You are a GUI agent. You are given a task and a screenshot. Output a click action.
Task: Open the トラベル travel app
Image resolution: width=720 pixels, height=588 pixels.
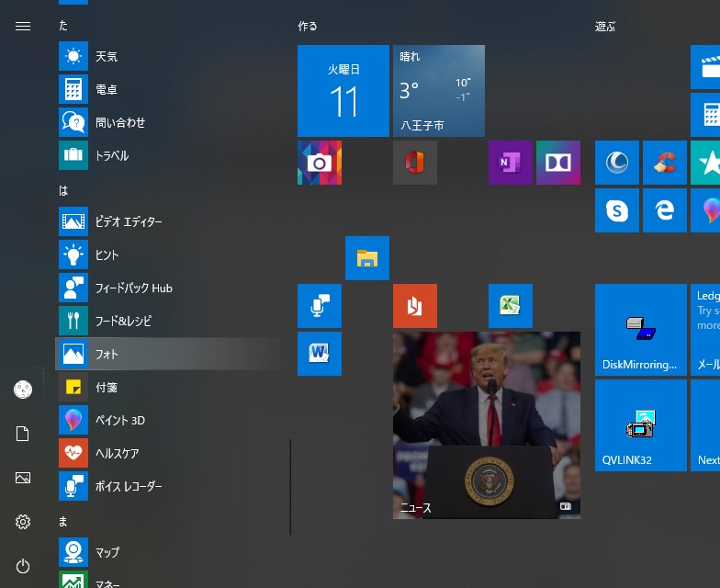click(170, 155)
